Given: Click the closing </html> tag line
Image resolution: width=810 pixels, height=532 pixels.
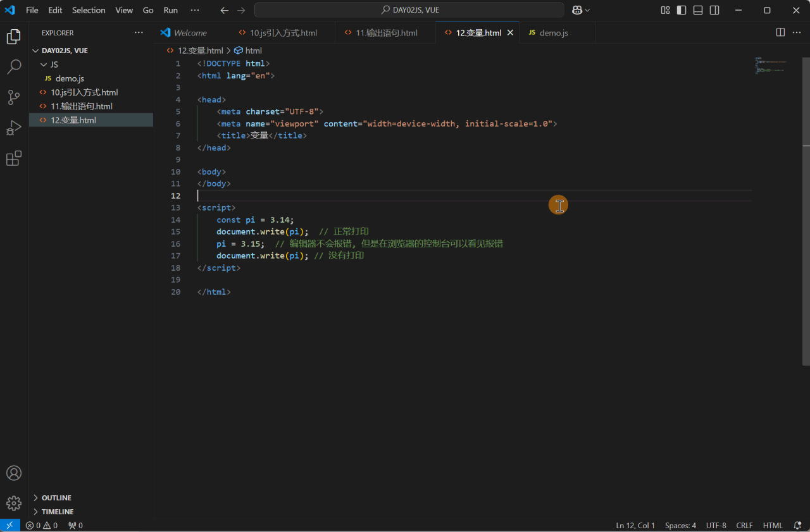Looking at the screenshot, I should (214, 292).
